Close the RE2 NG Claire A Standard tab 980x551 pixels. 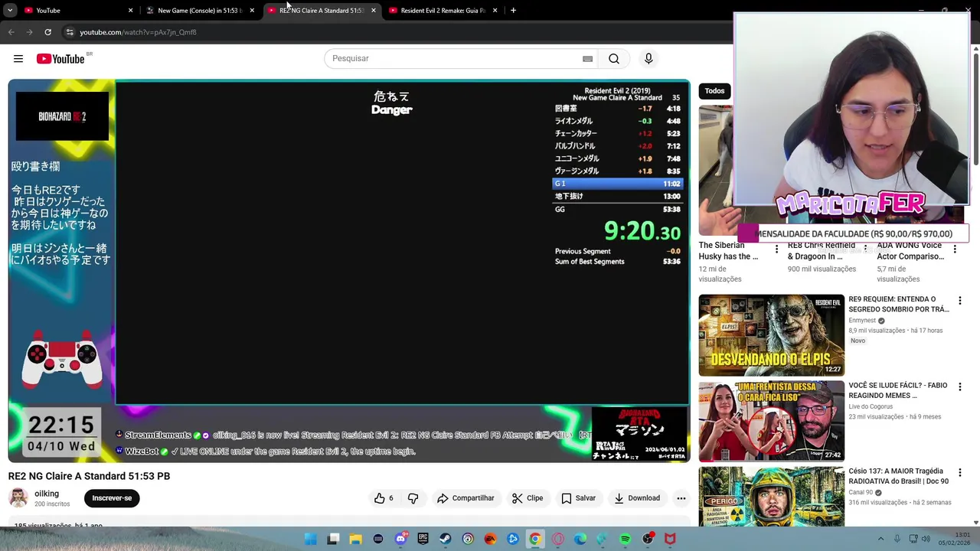[374, 11]
